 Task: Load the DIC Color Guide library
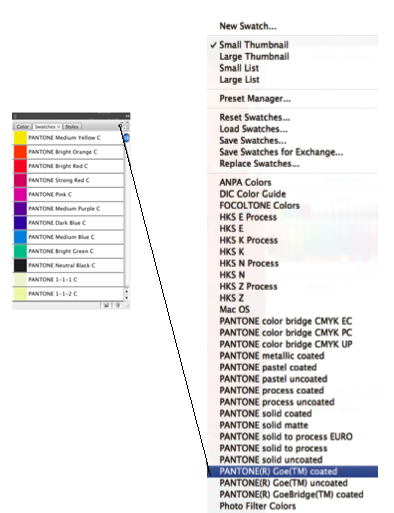(x=253, y=194)
